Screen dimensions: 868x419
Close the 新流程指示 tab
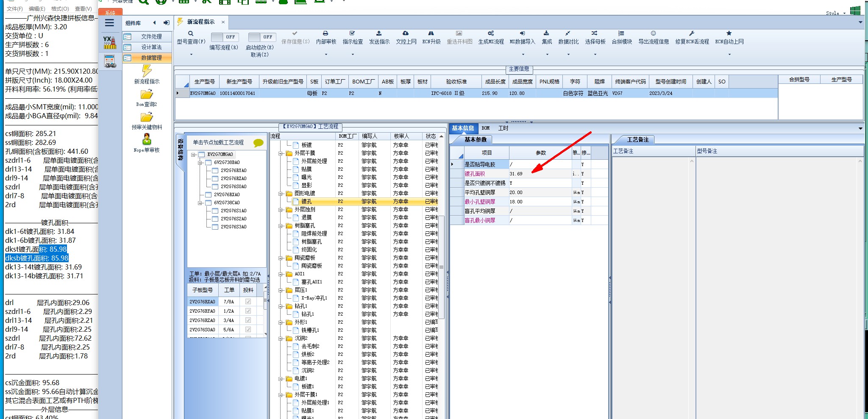223,22
